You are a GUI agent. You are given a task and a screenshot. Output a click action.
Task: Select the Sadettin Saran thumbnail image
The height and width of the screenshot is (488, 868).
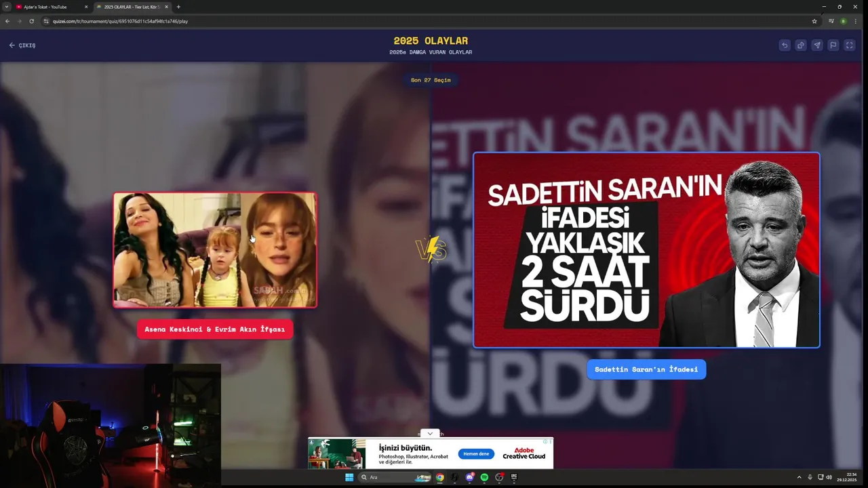[646, 250]
